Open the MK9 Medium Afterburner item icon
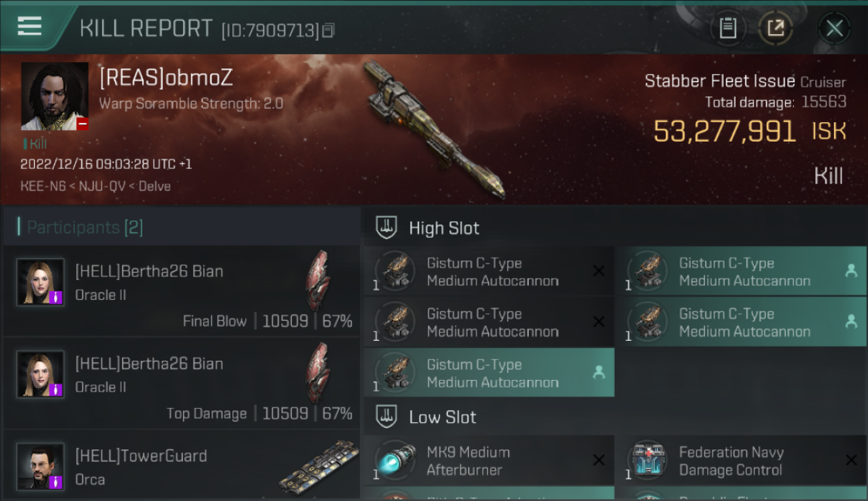Image resolution: width=868 pixels, height=501 pixels. [x=395, y=460]
